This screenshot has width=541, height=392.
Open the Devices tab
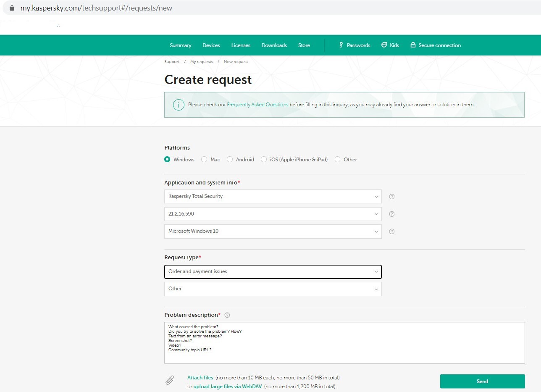coord(211,45)
